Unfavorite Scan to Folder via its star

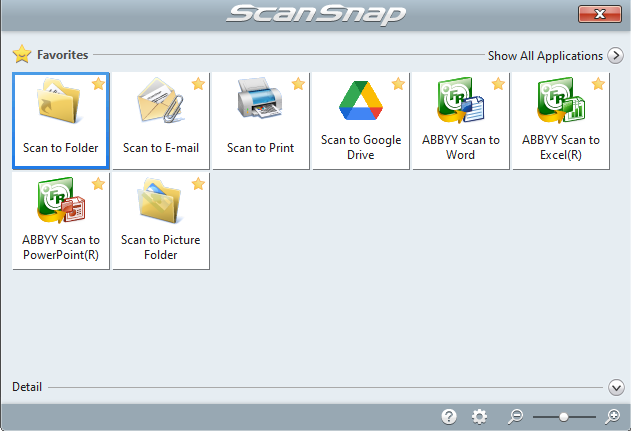pyautogui.click(x=98, y=84)
